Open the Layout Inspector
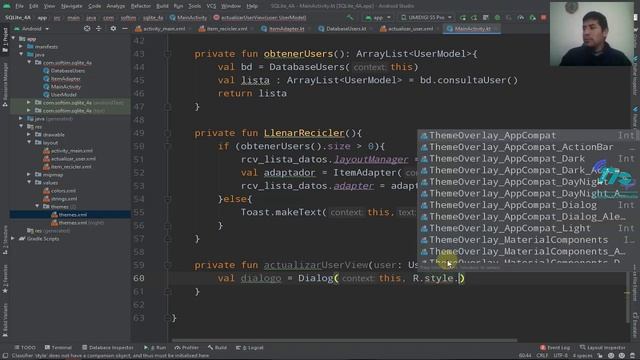Viewport: 640px width, 360px height. (602, 348)
